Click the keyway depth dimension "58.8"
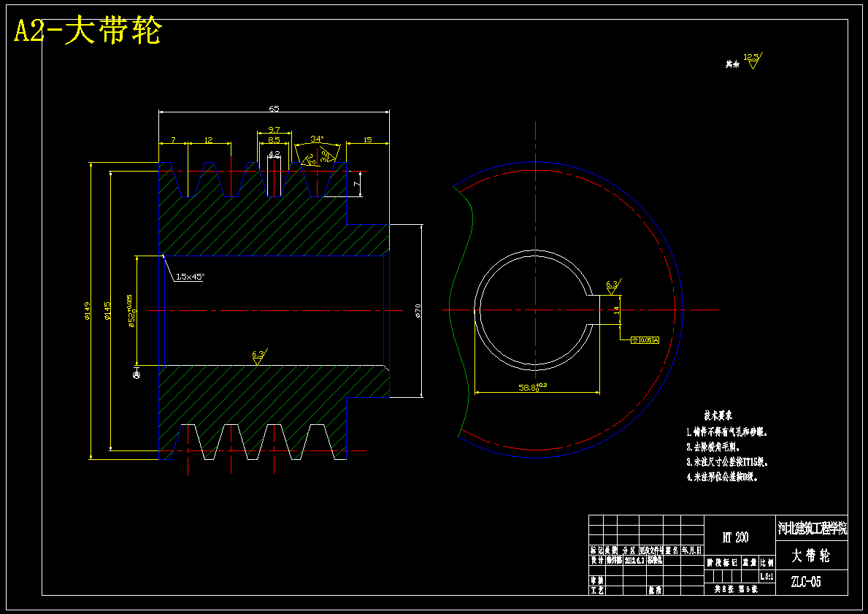 pos(532,387)
